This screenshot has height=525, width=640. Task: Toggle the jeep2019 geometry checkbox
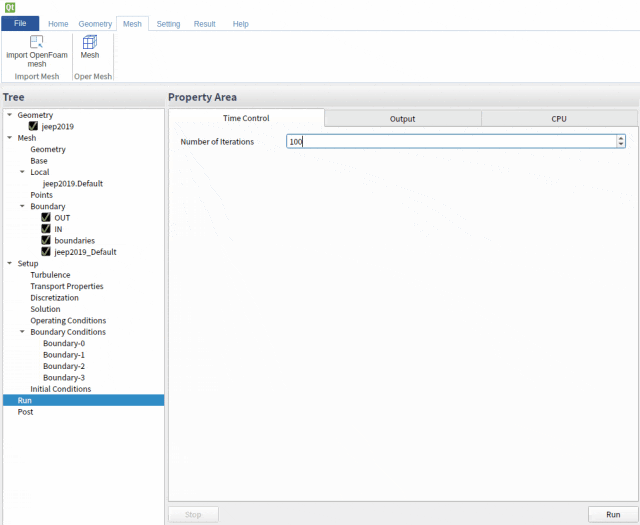pos(33,126)
